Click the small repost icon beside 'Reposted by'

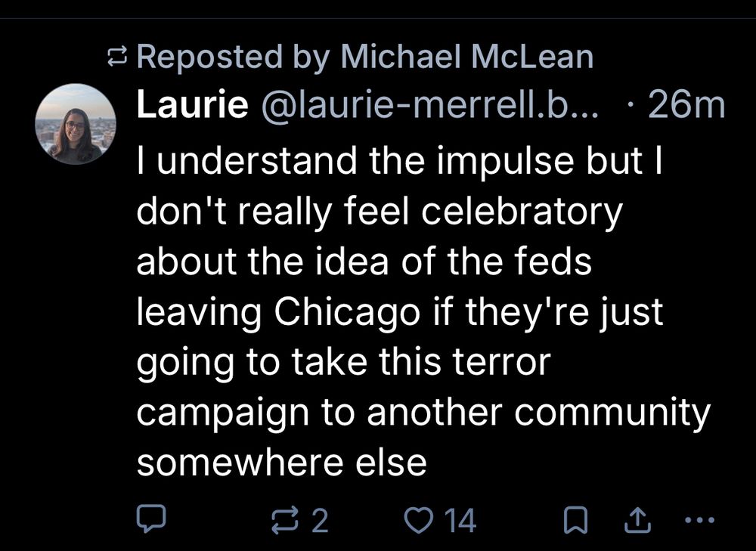[117, 57]
